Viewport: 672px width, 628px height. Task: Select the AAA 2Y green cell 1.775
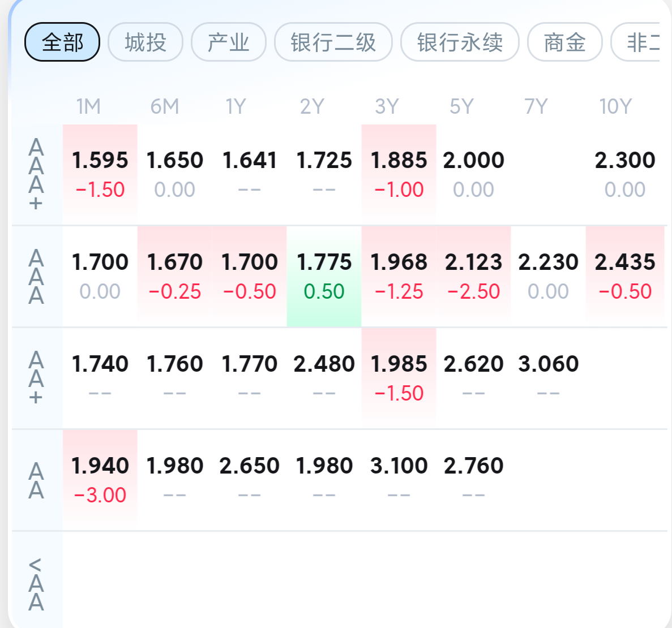coord(324,276)
